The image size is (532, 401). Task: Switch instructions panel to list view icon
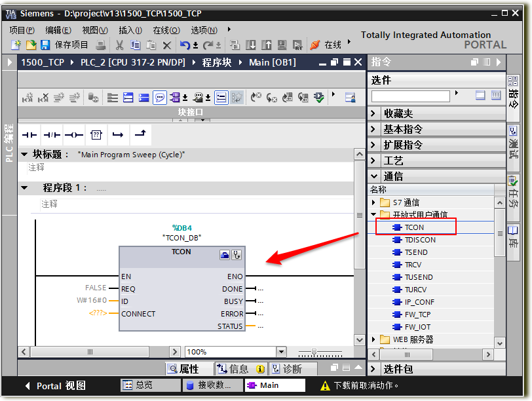click(x=496, y=95)
